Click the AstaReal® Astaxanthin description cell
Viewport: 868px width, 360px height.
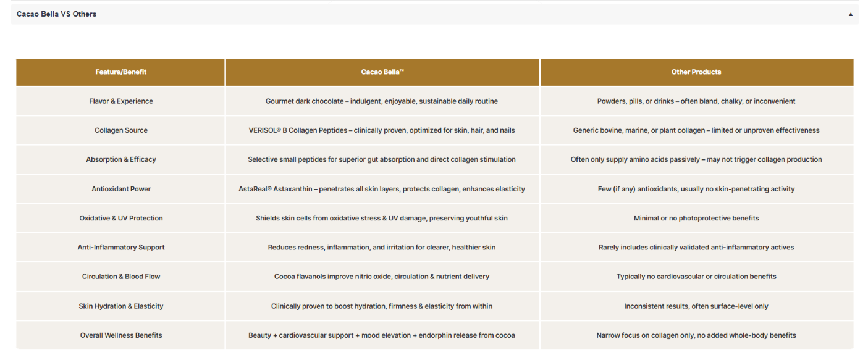382,189
